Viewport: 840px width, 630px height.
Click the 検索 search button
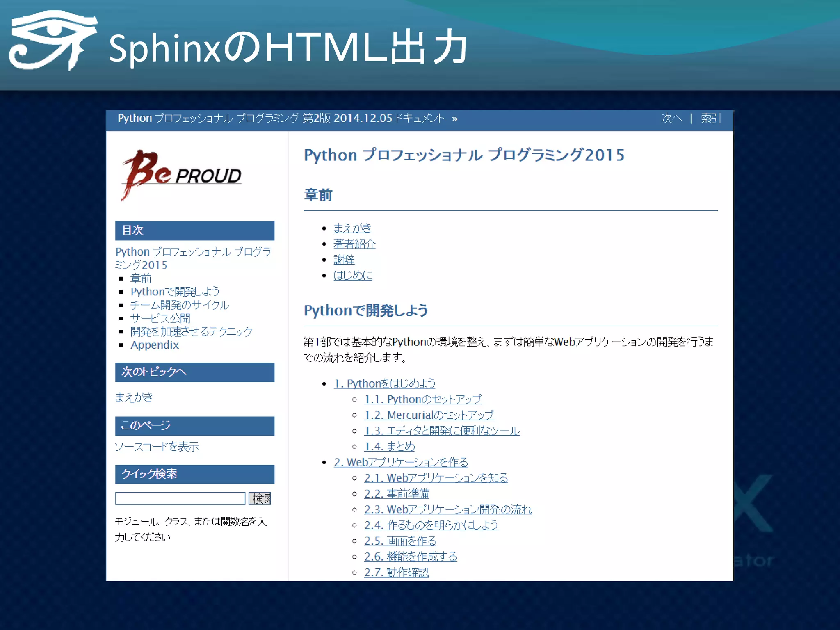pos(260,498)
